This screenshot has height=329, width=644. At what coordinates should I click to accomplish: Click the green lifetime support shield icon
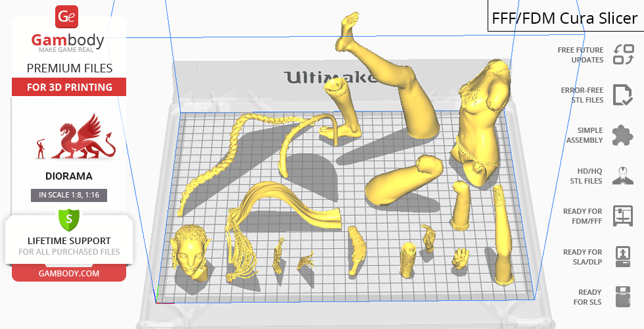click(x=68, y=218)
